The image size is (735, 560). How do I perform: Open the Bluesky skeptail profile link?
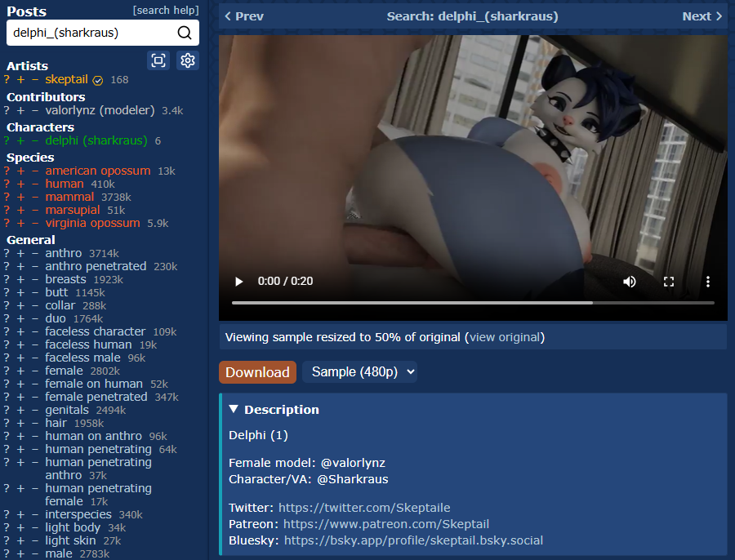coord(413,540)
